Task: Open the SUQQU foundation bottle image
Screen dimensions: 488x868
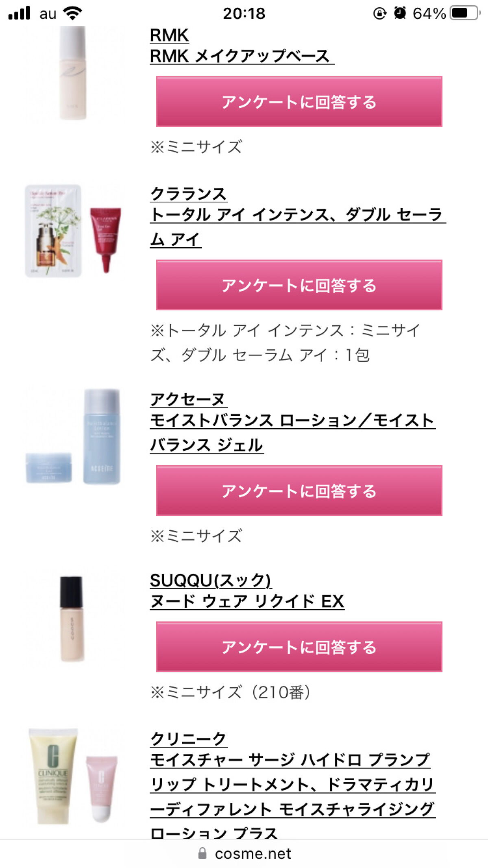Action: (x=72, y=618)
